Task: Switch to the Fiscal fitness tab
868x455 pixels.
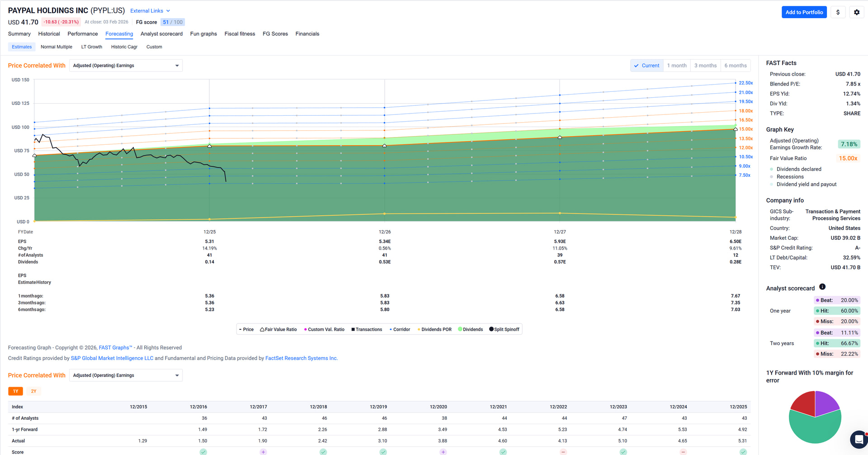Action: coord(240,34)
